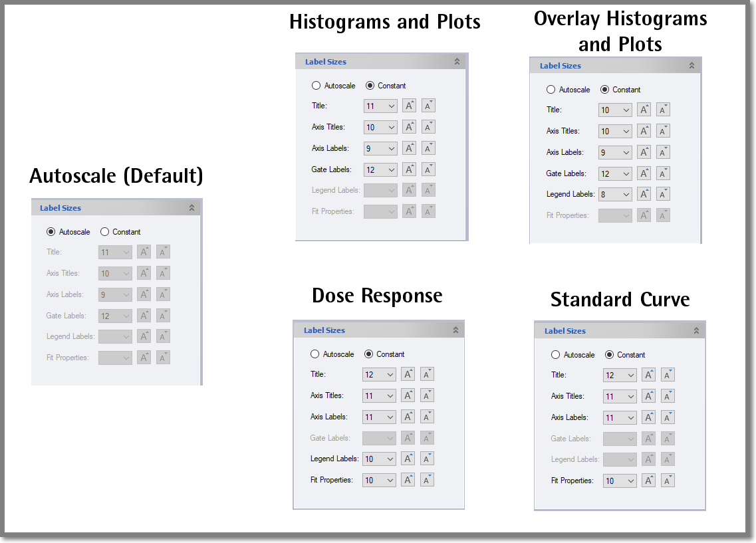Open Fit Properties dropdown in Dose Response panel
Screen dimensions: 756x543
point(379,480)
